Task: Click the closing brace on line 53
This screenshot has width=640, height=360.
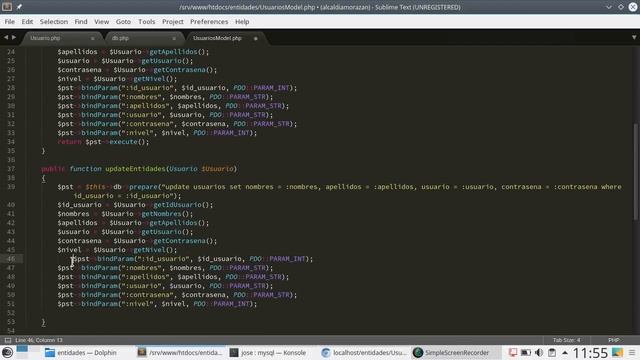Action: click(44, 322)
